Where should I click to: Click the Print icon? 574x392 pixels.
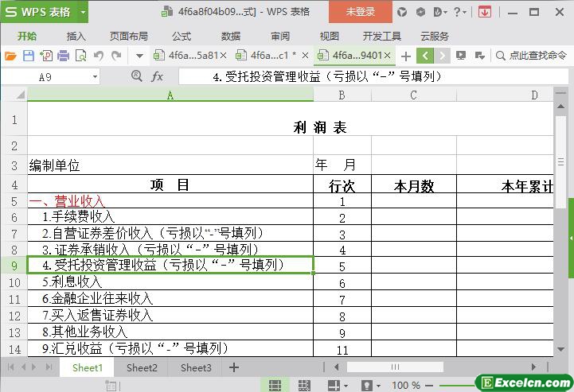[x=64, y=56]
